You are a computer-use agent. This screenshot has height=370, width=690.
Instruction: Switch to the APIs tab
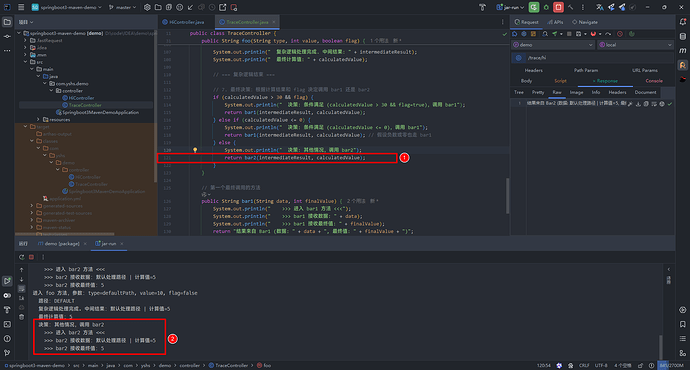pos(555,22)
